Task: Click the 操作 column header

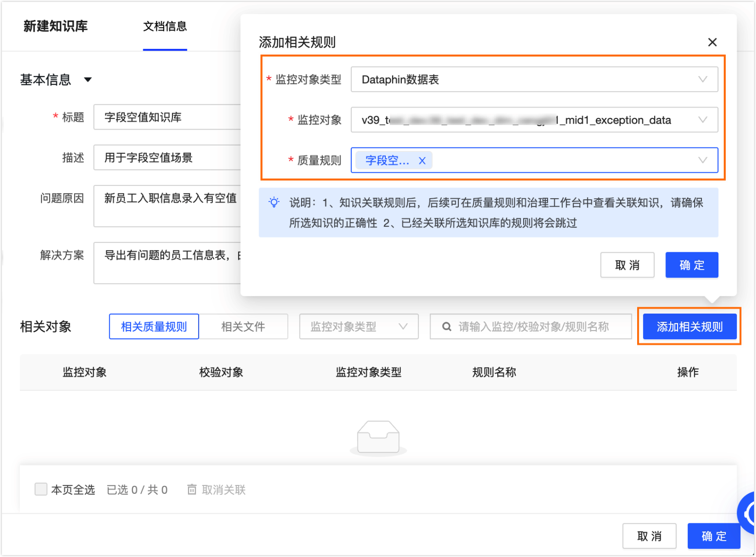Action: pos(688,372)
